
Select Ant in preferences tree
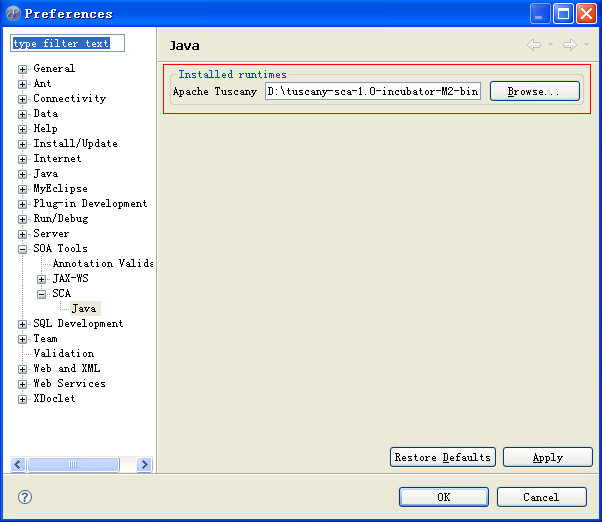pos(42,83)
